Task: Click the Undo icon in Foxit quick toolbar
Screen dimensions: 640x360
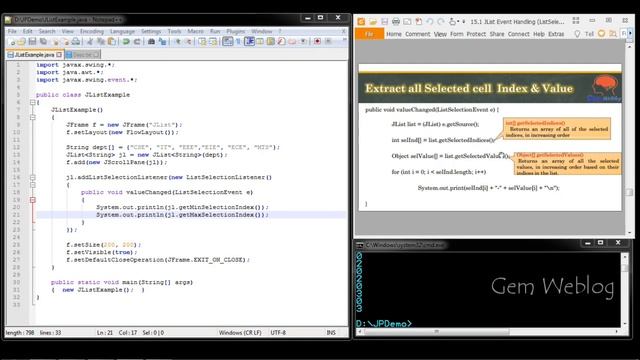Action: point(429,21)
